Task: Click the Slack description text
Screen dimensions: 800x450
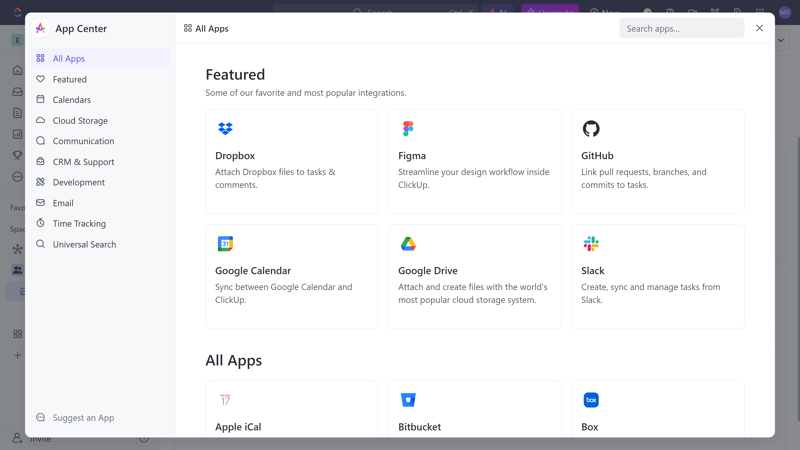Action: (x=651, y=293)
